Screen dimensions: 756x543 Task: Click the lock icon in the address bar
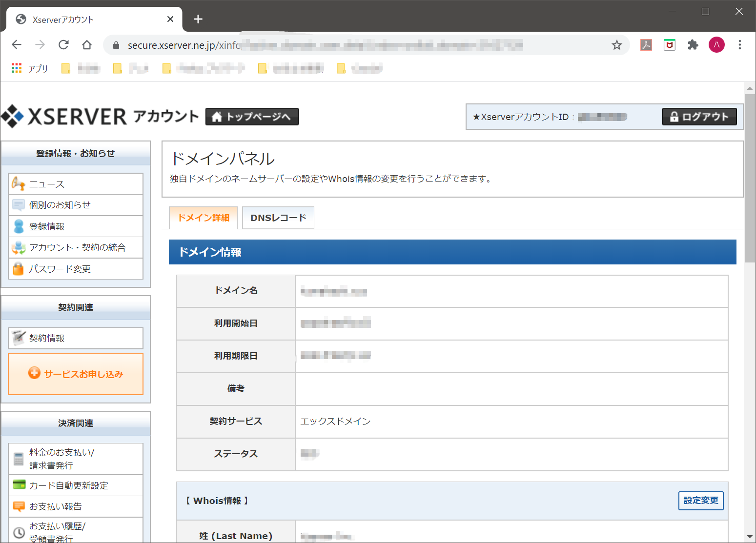[116, 45]
